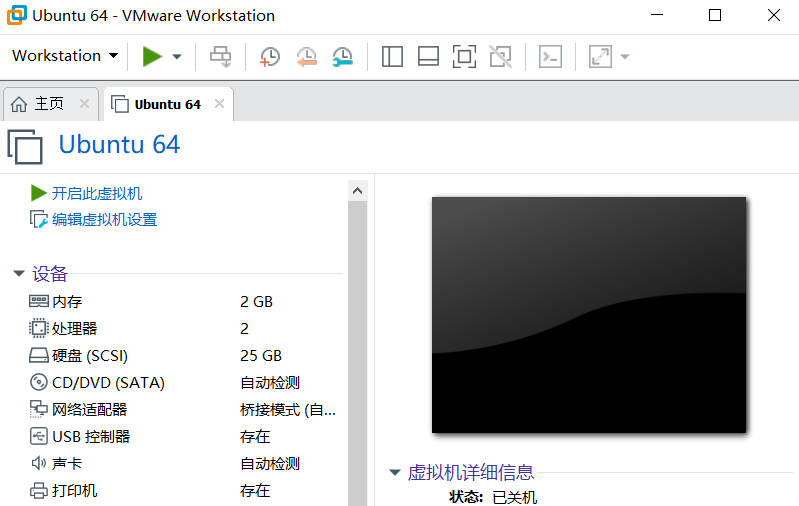
Task: Select the USB 控制器 device row
Action: click(183, 437)
